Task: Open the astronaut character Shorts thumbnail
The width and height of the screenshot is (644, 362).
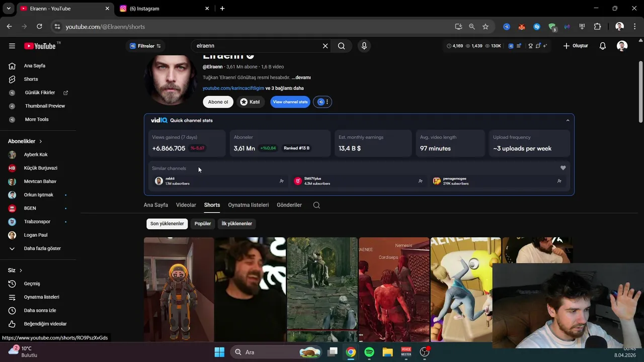Action: click(x=179, y=290)
